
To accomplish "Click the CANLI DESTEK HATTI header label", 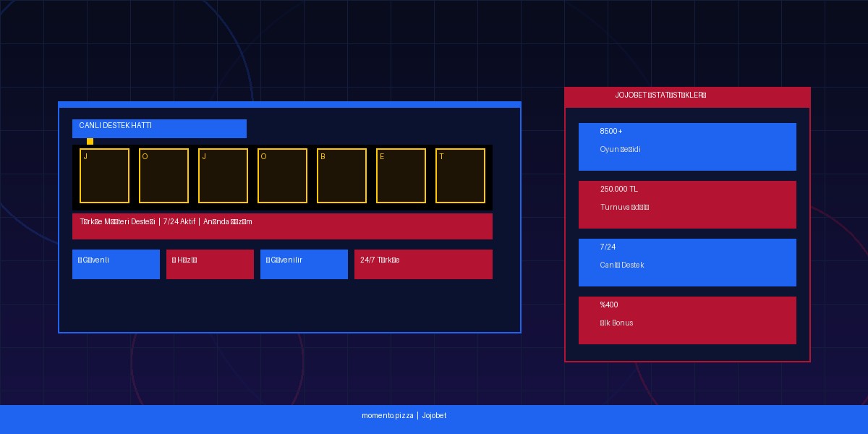I will coord(159,129).
